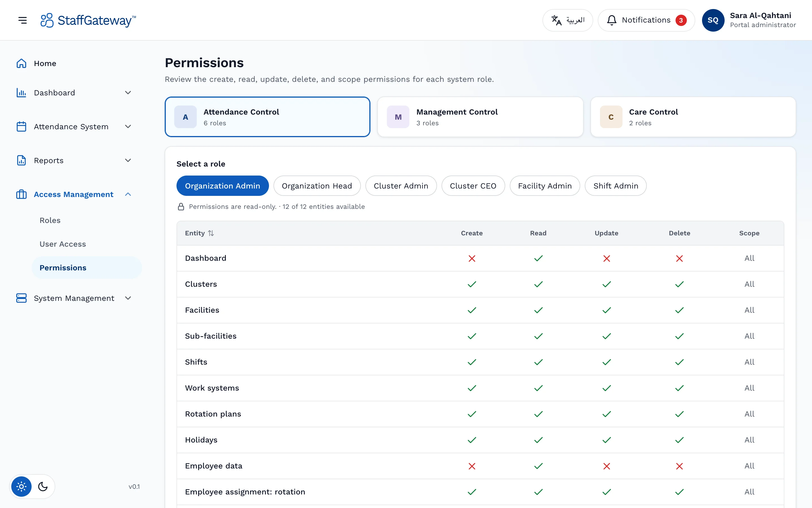The width and height of the screenshot is (812, 508).
Task: Select the Attendance Control card
Action: [267, 117]
